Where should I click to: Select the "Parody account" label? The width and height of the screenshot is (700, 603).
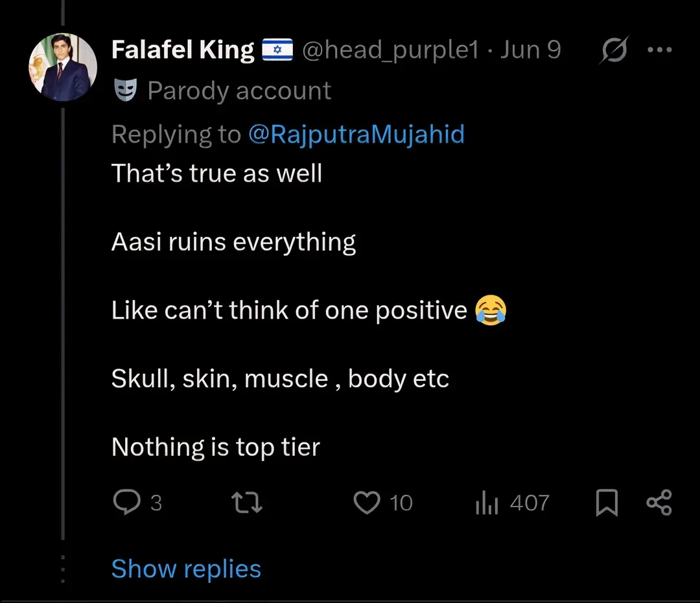pos(239,91)
